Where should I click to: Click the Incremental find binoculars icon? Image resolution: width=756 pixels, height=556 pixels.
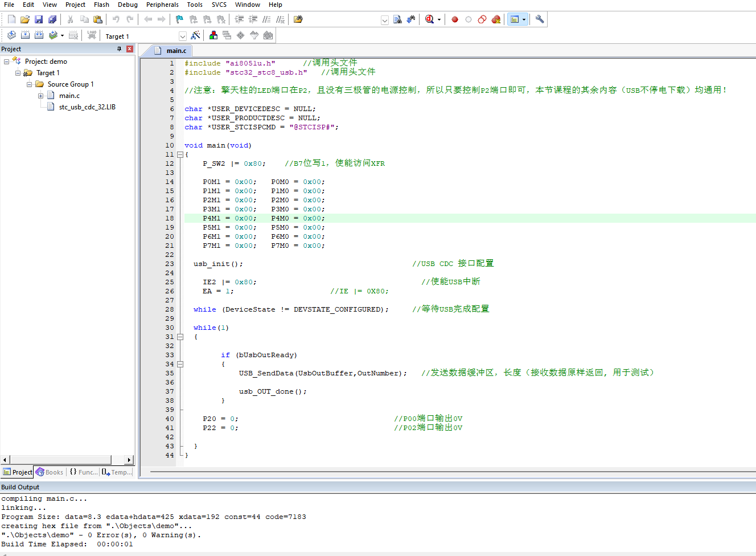(x=411, y=19)
